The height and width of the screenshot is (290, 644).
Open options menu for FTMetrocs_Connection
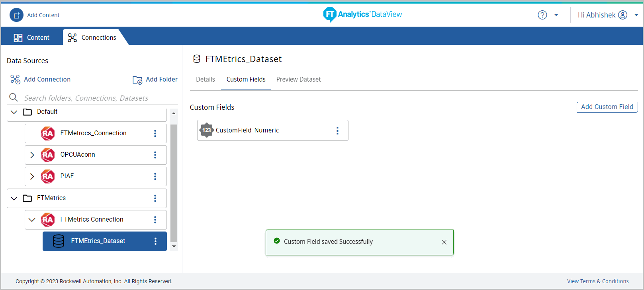point(155,133)
